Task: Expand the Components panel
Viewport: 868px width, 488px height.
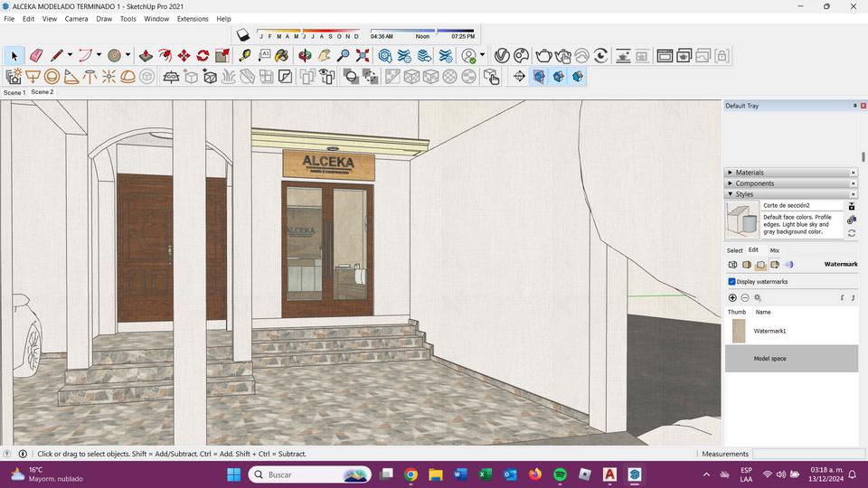Action: [x=754, y=183]
